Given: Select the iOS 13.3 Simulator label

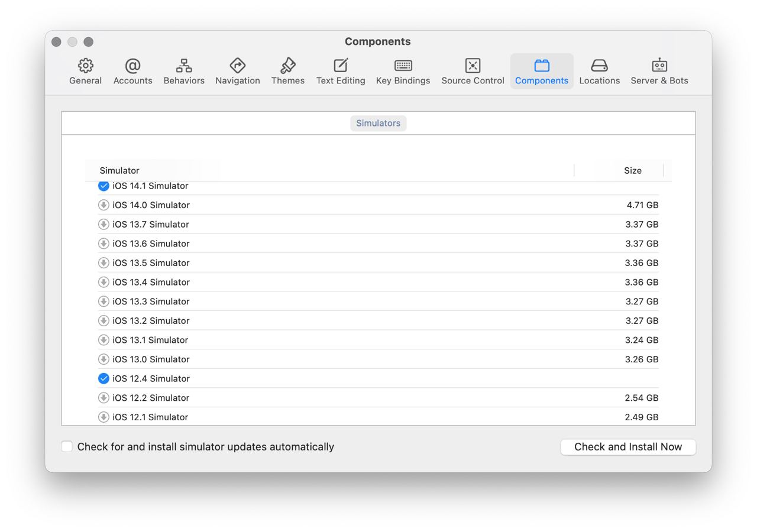Looking at the screenshot, I should point(151,301).
